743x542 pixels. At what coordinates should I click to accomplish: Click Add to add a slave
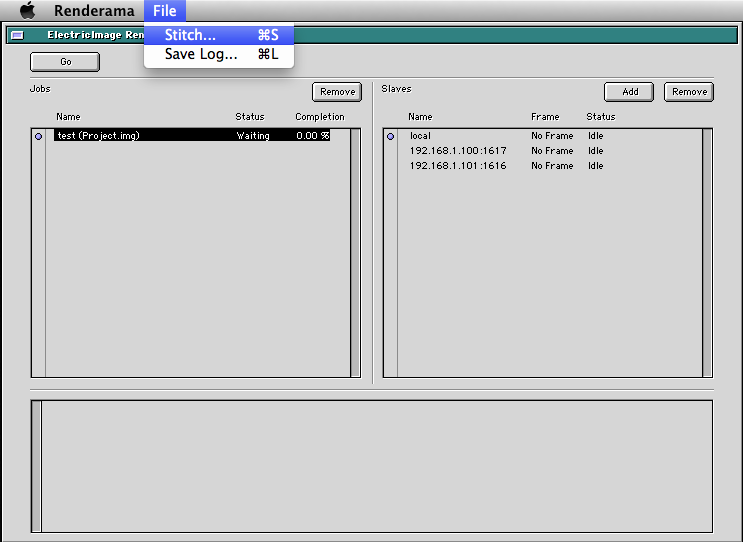click(630, 92)
